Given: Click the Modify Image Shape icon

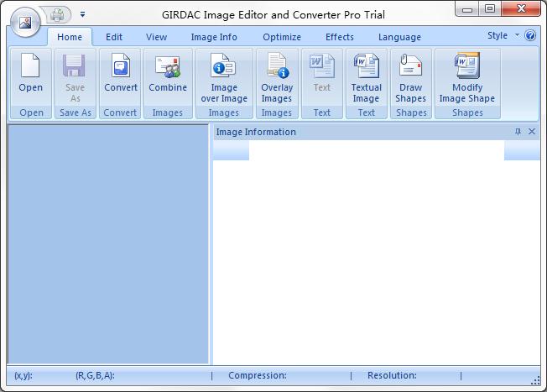Looking at the screenshot, I should (467, 65).
